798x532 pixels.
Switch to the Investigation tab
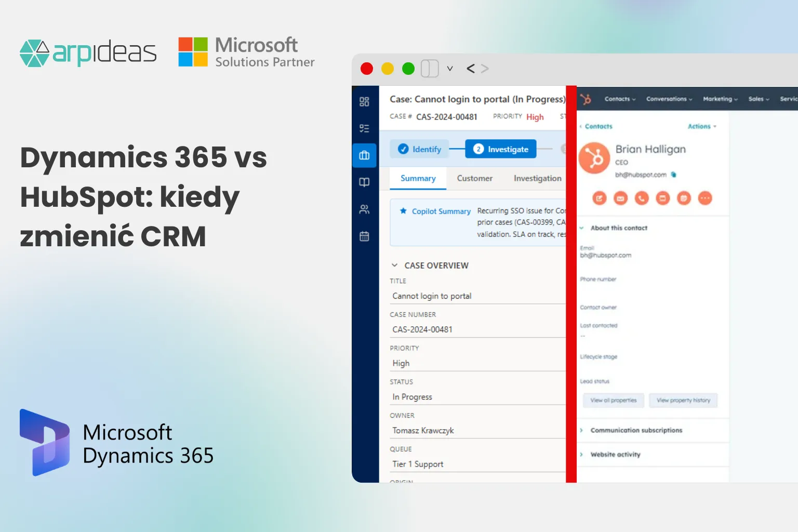click(538, 178)
